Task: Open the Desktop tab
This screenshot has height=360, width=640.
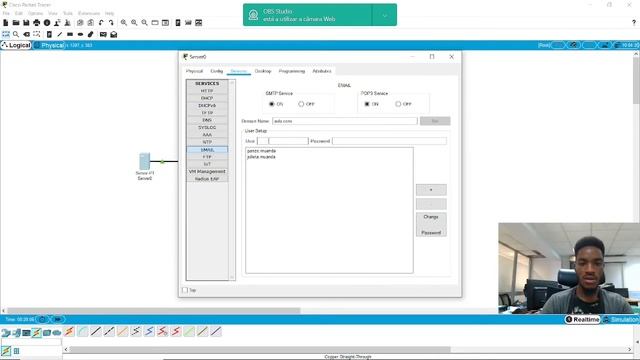Action: 263,71
